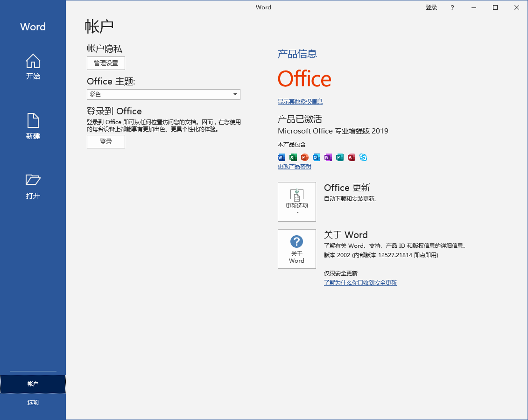Click the PowerPoint app icon in product list
This screenshot has height=420, width=528.
305,157
